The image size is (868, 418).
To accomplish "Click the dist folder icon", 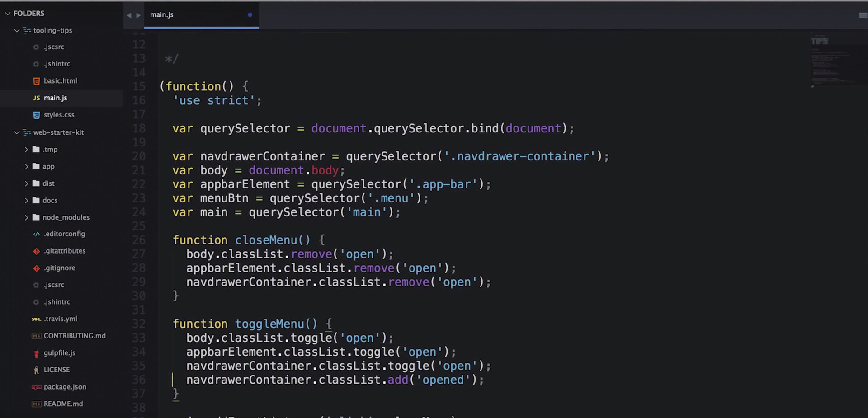I will (36, 183).
